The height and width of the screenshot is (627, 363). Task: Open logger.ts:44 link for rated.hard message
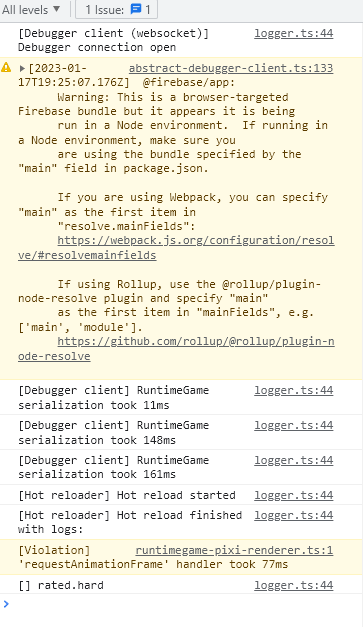(293, 585)
